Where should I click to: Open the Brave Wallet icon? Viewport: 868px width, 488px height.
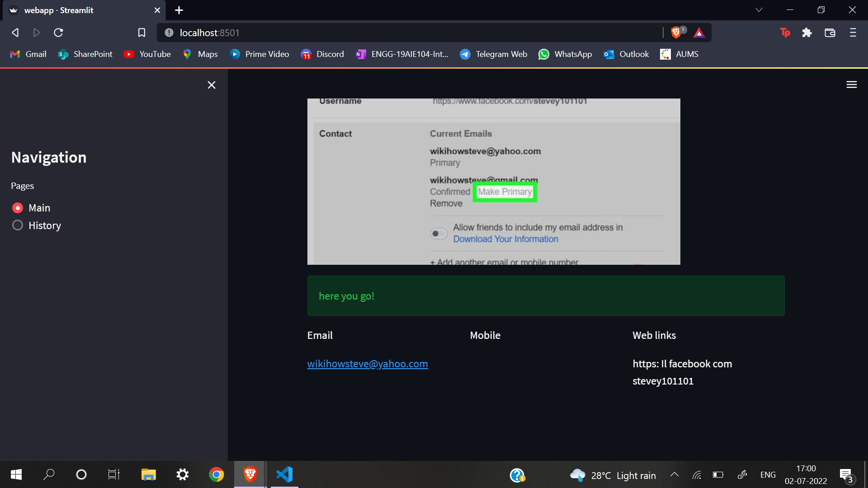coord(830,33)
